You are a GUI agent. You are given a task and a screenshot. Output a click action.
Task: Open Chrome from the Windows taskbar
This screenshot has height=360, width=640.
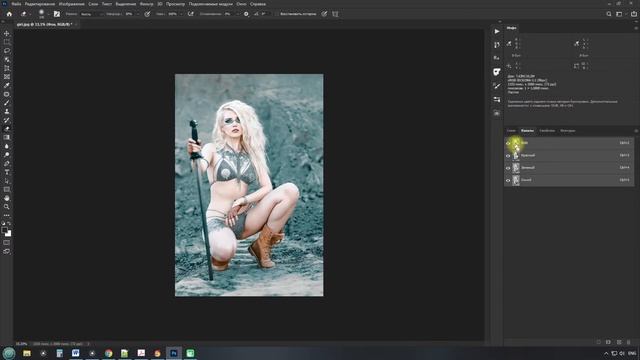point(108,353)
